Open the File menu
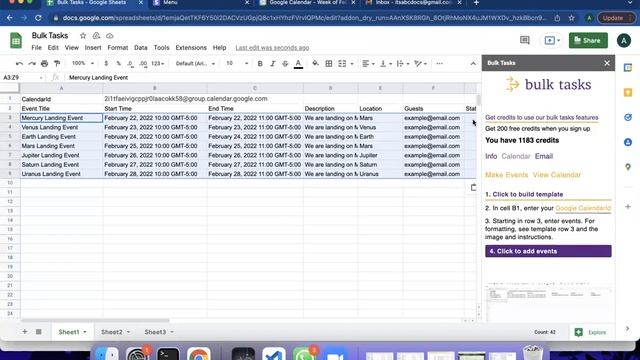 pyautogui.click(x=36, y=48)
